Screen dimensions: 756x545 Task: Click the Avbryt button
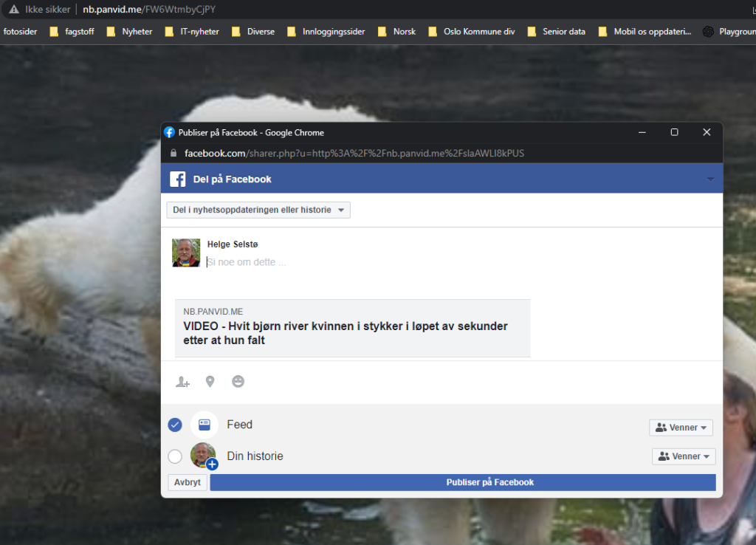[x=187, y=482]
